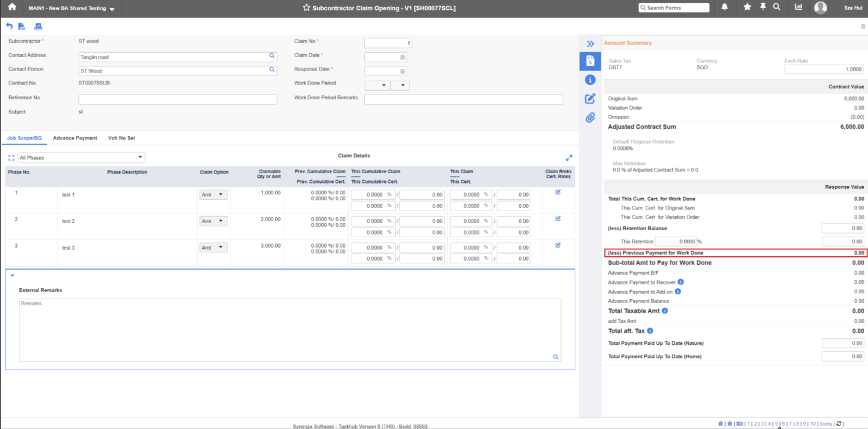
Task: Collapse the Amount Summary side panel
Action: 590,43
